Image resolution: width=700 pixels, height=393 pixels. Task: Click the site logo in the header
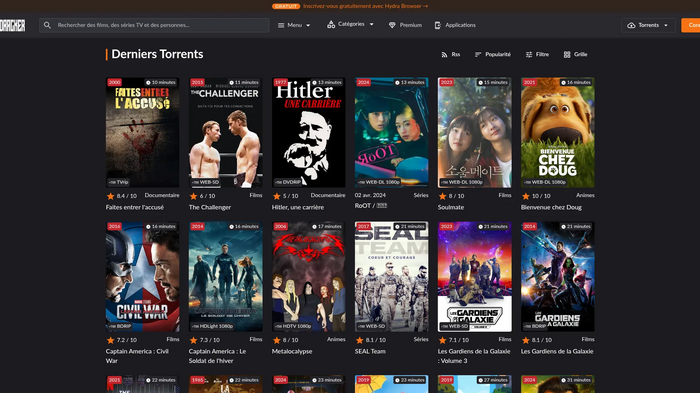12,25
